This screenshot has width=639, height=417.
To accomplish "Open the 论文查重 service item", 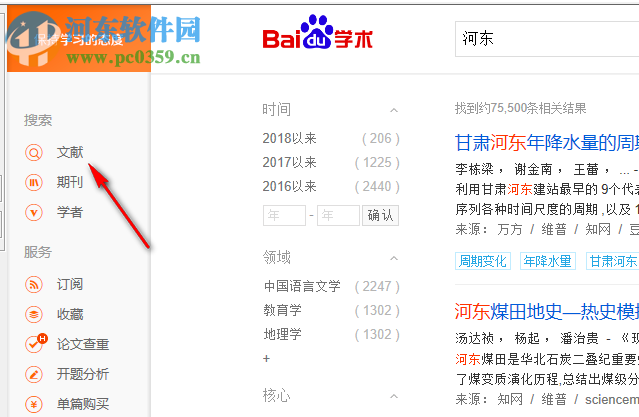I will click(83, 344).
